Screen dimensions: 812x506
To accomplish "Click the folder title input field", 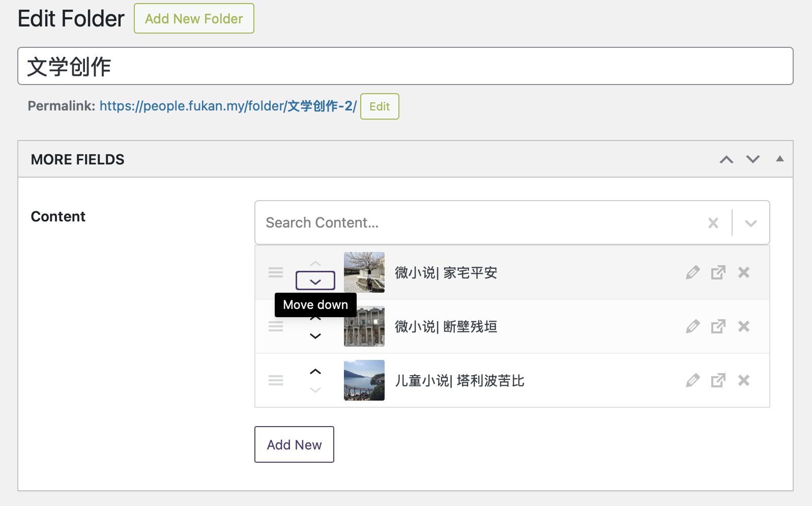I will click(x=405, y=66).
